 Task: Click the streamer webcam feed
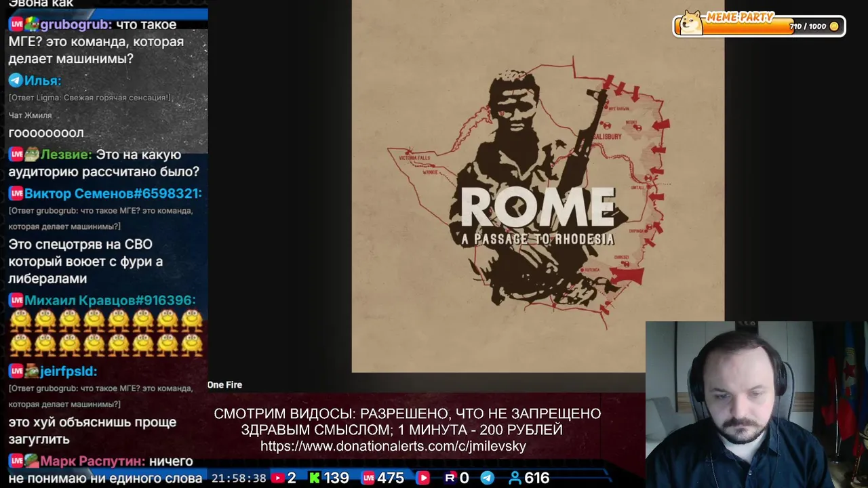(757, 405)
